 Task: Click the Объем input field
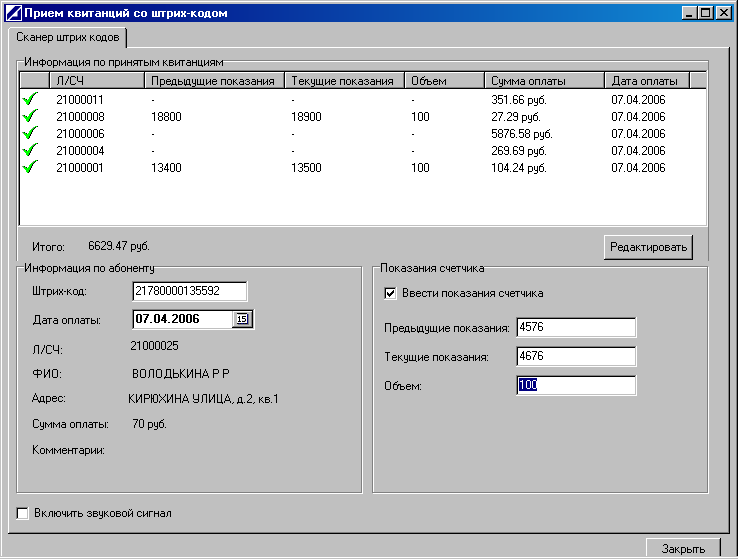[x=576, y=386]
